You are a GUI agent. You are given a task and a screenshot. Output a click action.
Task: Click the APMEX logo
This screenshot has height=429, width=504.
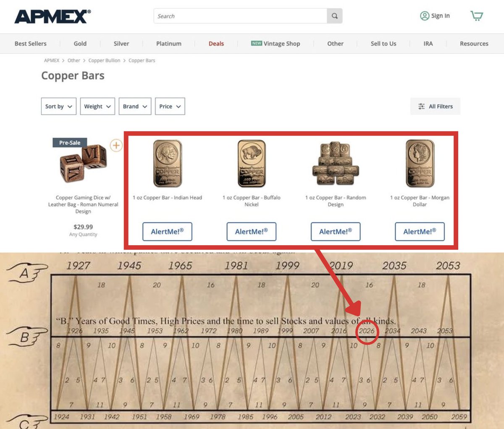[52, 16]
